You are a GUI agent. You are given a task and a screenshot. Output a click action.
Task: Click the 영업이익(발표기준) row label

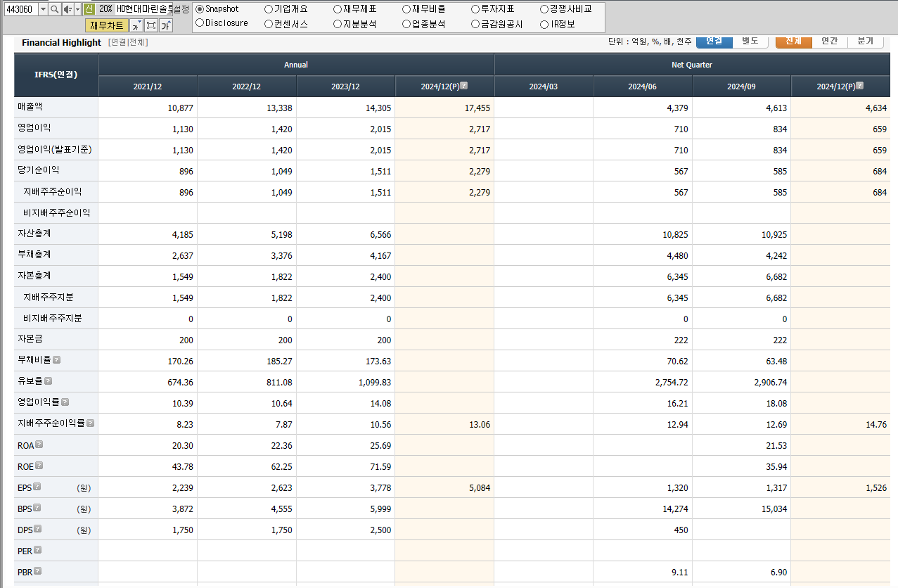(55, 149)
